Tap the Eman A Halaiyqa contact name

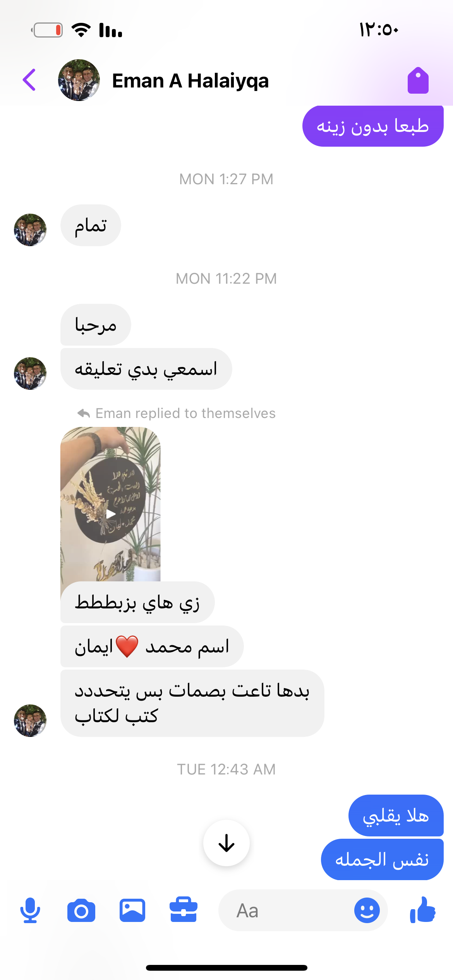click(190, 81)
